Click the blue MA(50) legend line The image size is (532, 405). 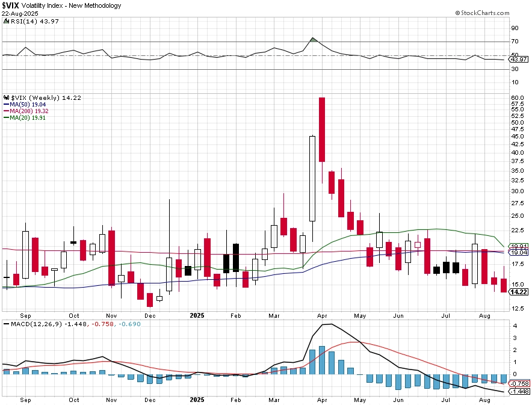point(6,105)
